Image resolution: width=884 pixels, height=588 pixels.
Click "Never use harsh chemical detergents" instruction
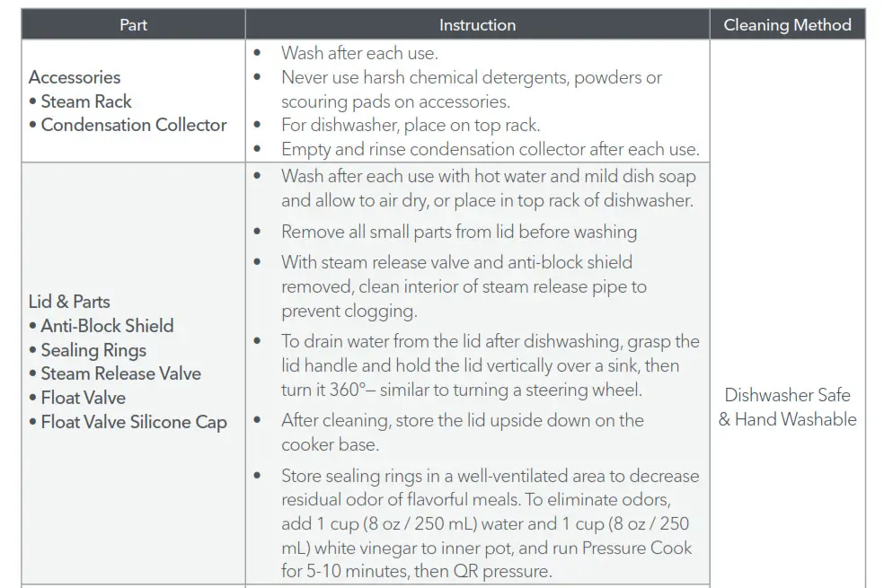[x=472, y=77]
